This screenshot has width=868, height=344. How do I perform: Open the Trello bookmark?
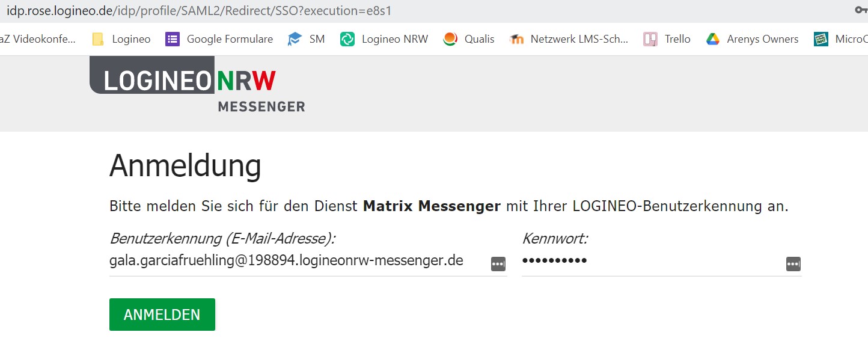coord(667,39)
